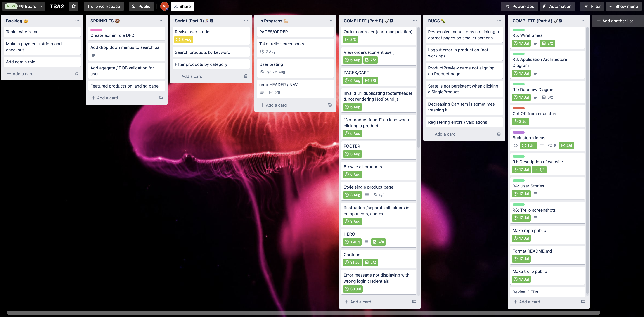Expand SPRINKLES list overflow menu
The height and width of the screenshot is (317, 644).
(x=161, y=21)
